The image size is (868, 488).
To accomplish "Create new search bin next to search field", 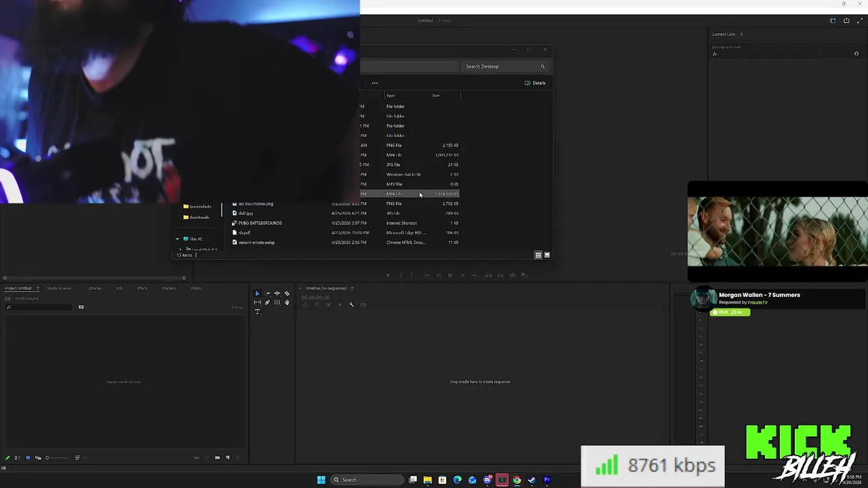I will [x=81, y=307].
